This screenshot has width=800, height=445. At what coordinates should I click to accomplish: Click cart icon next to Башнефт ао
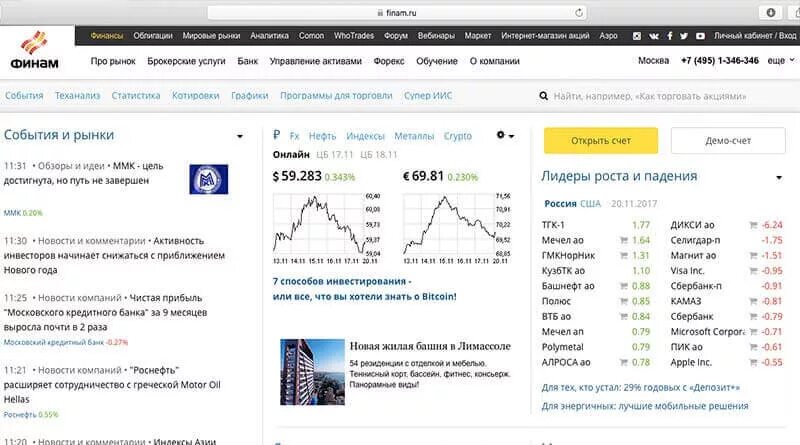(x=623, y=286)
